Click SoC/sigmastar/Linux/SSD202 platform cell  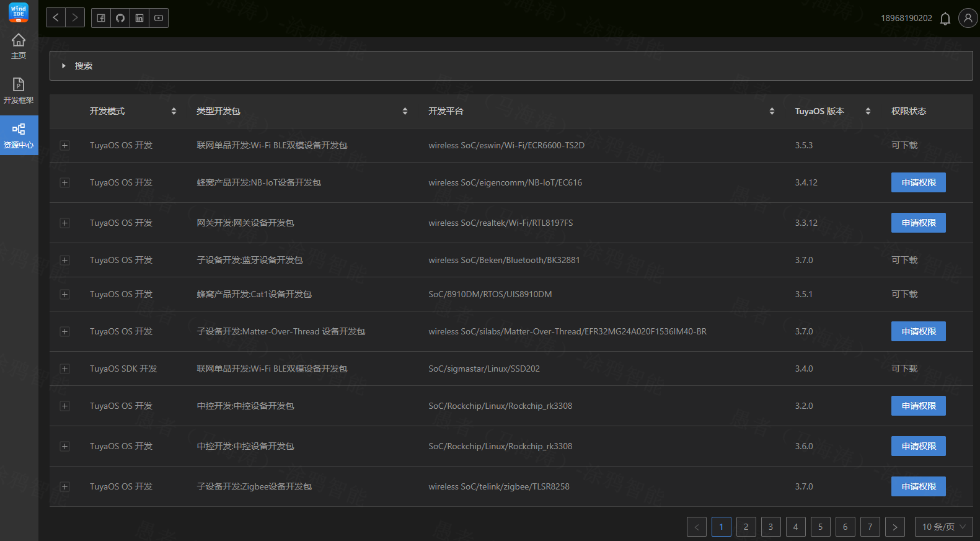click(484, 369)
